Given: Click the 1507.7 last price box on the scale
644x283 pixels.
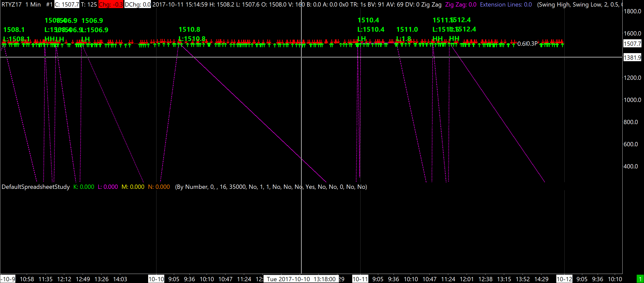Looking at the screenshot, I should (632, 44).
